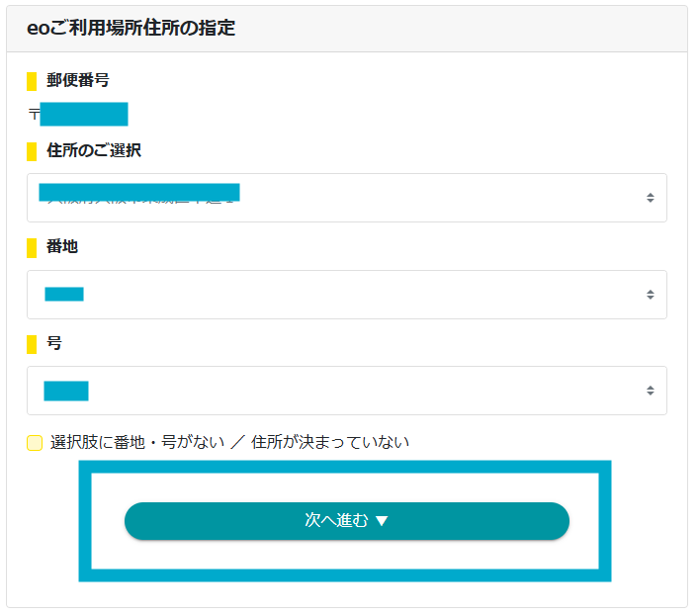
Task: Click the 番地 section label
Action: coord(62,246)
